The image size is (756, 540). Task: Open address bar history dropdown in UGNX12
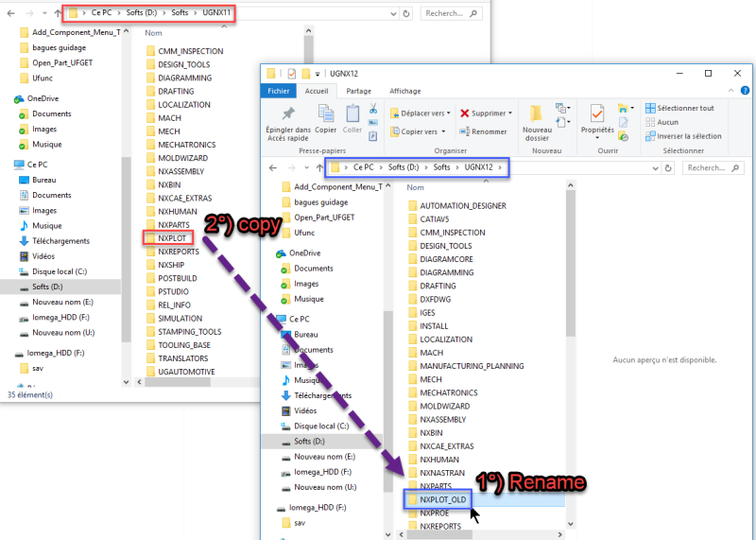655,168
